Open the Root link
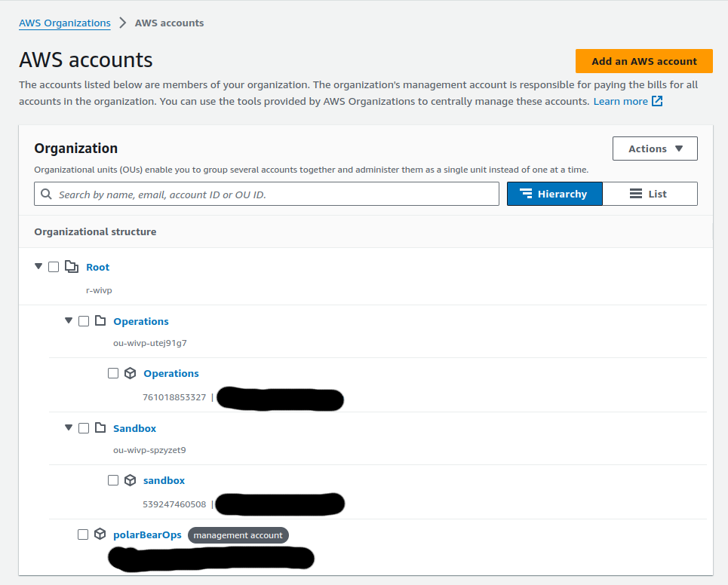 [x=97, y=267]
